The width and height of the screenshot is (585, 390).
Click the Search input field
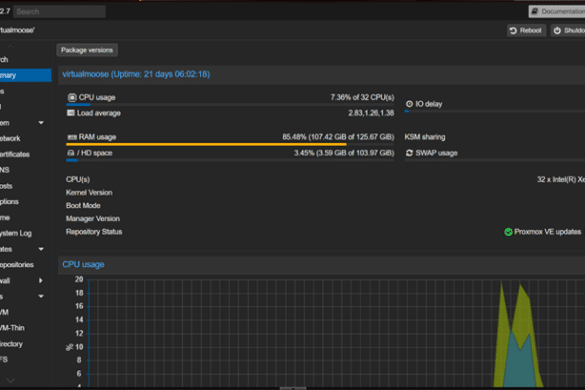[x=60, y=12]
